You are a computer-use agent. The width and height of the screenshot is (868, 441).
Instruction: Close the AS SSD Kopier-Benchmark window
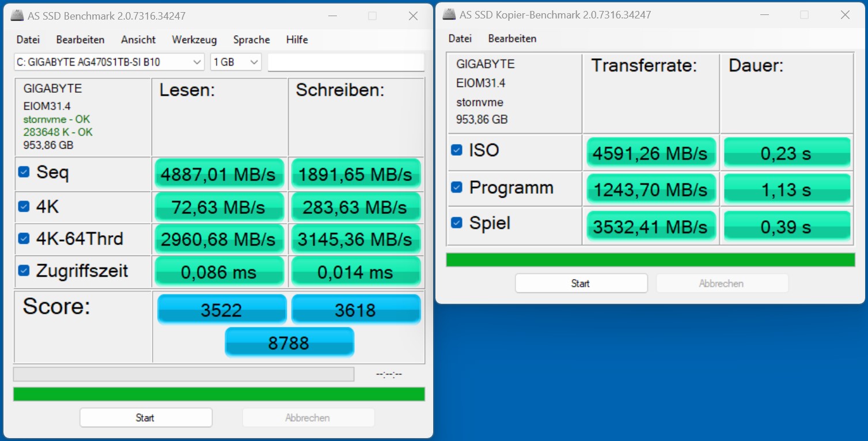(845, 14)
